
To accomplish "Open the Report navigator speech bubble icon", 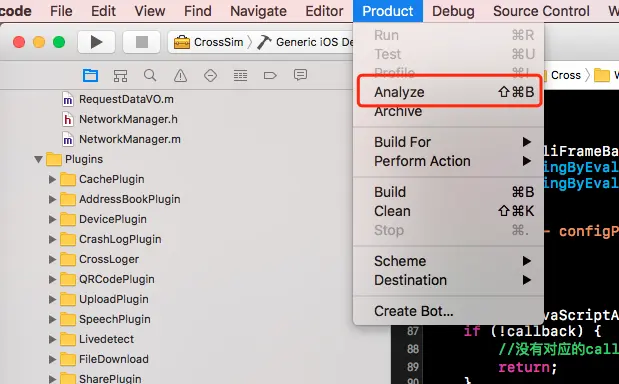I will click(300, 75).
